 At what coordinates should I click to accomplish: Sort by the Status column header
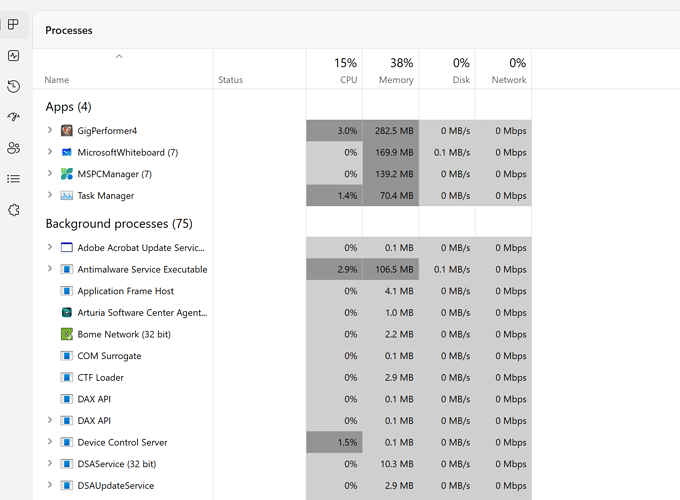click(230, 80)
